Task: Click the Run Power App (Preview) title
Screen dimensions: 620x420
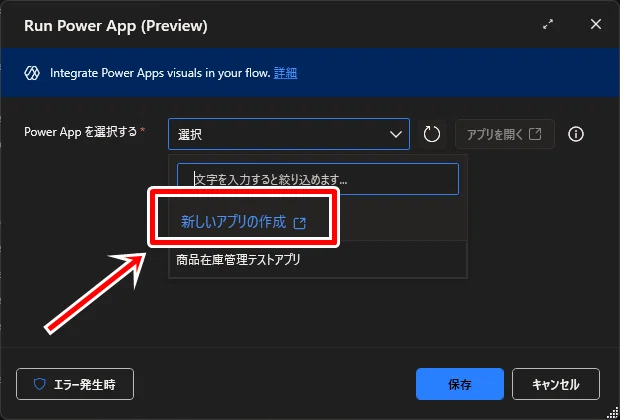Action: (115, 26)
